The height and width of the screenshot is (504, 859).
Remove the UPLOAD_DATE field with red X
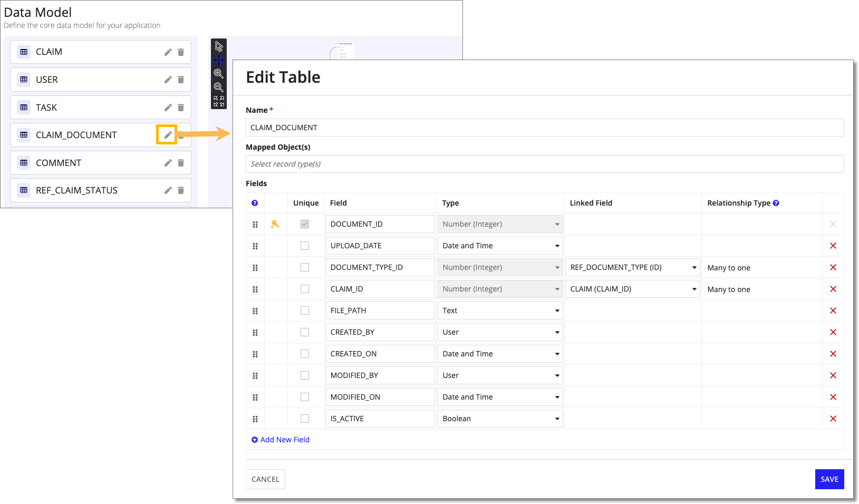pos(833,246)
